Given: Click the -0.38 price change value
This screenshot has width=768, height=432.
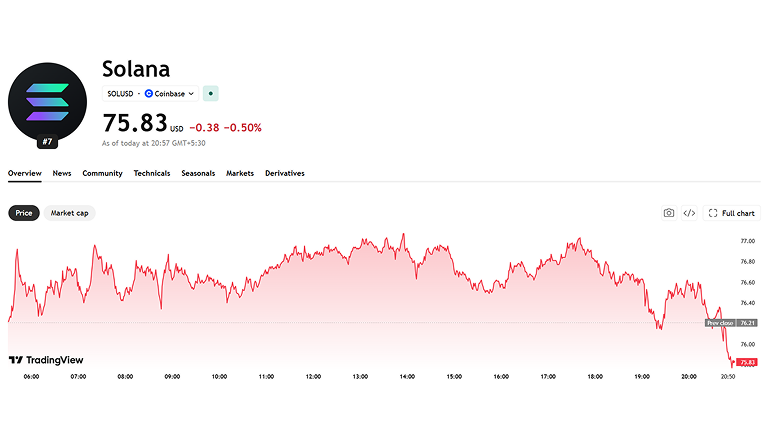Looking at the screenshot, I should coord(204,128).
